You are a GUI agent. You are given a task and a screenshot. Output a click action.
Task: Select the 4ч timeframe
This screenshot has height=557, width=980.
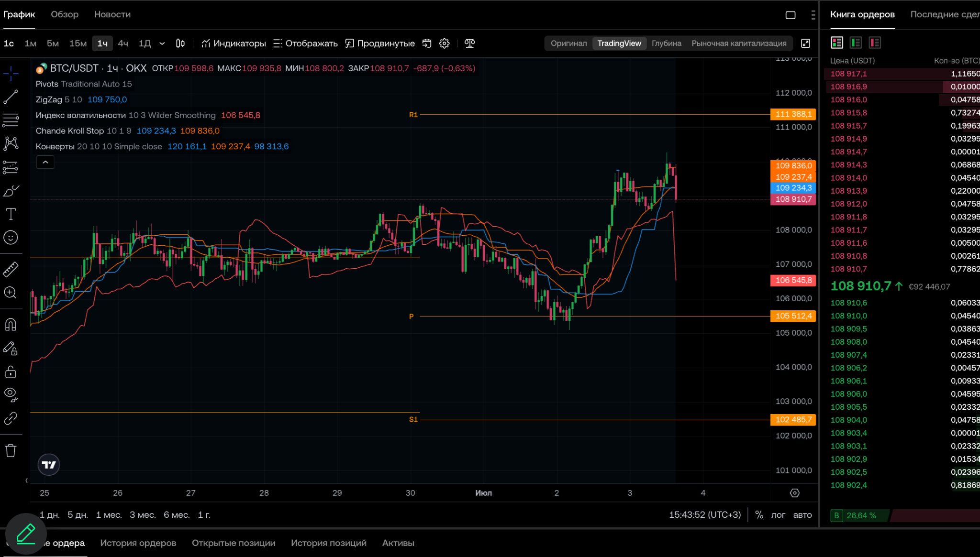coord(123,44)
